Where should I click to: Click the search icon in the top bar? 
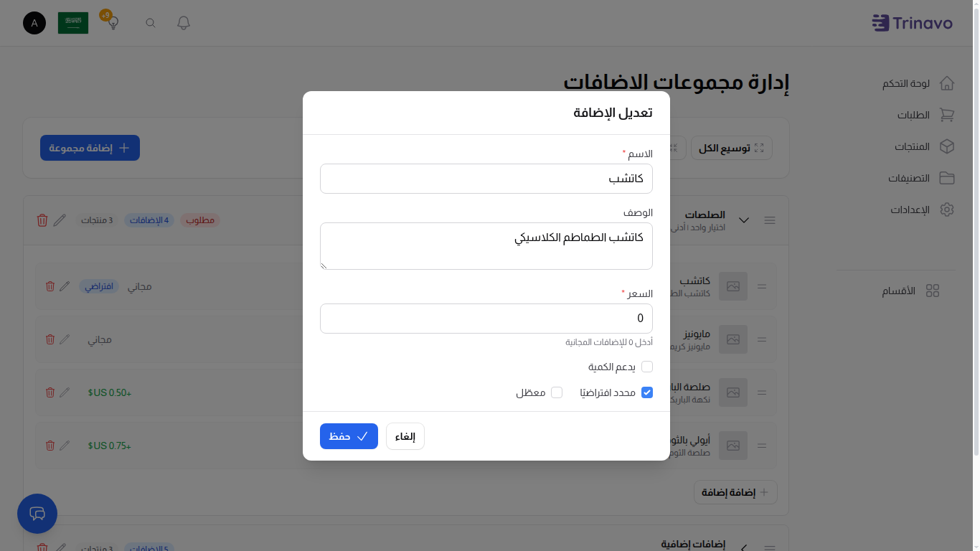[x=150, y=23]
